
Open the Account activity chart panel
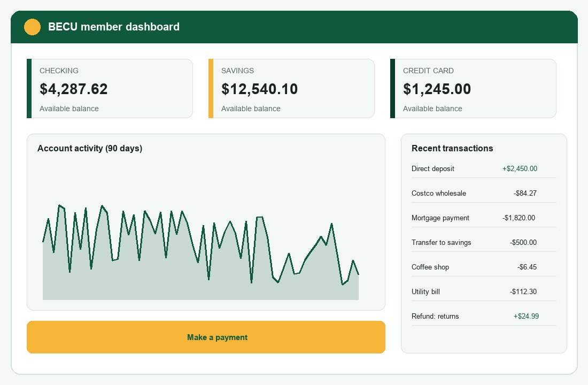click(x=206, y=222)
